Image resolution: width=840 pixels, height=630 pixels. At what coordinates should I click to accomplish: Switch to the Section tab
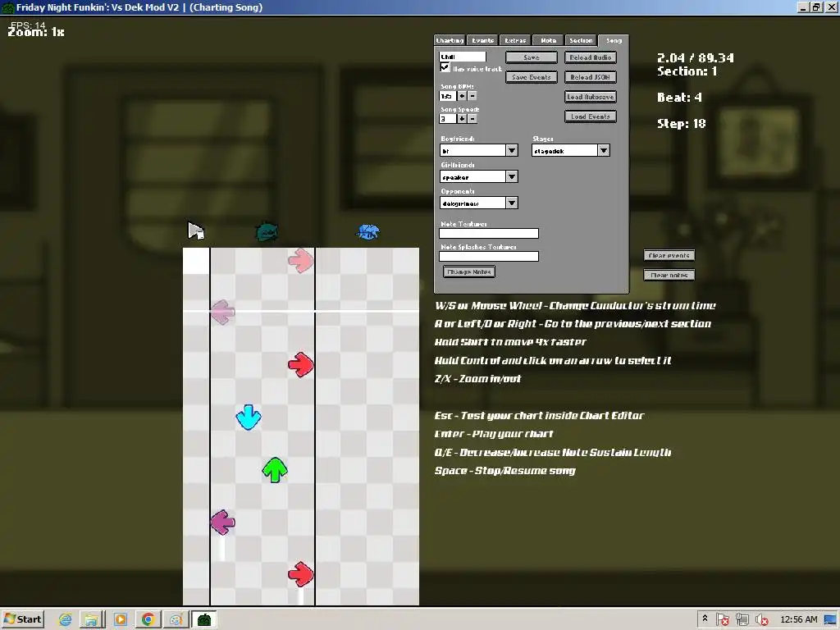click(581, 40)
